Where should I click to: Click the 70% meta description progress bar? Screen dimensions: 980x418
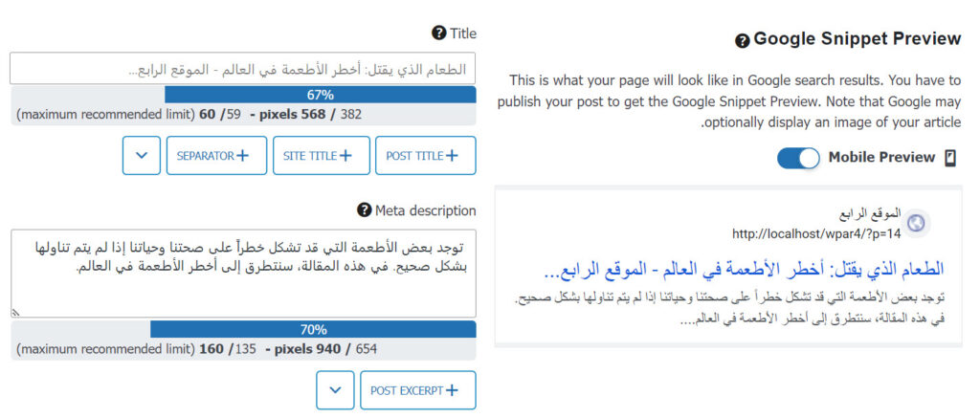tap(313, 329)
